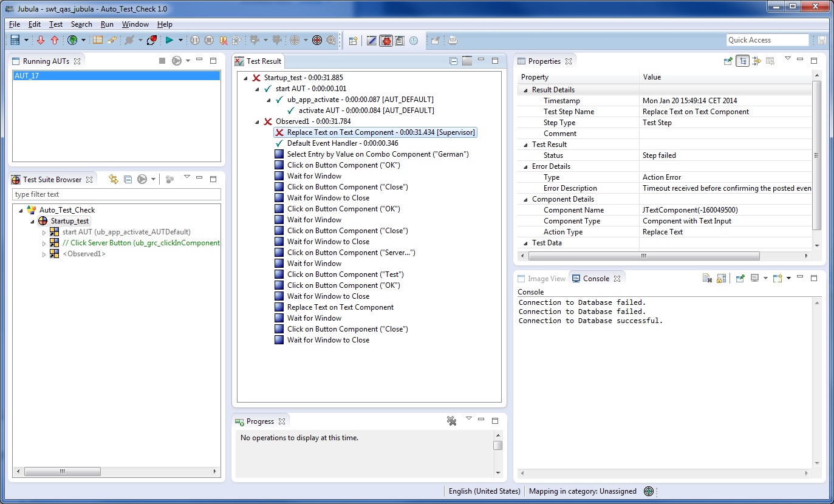Screen dimensions: 834x504
Task: Open view menu triangle in Properties panel
Action: pyautogui.click(x=787, y=59)
